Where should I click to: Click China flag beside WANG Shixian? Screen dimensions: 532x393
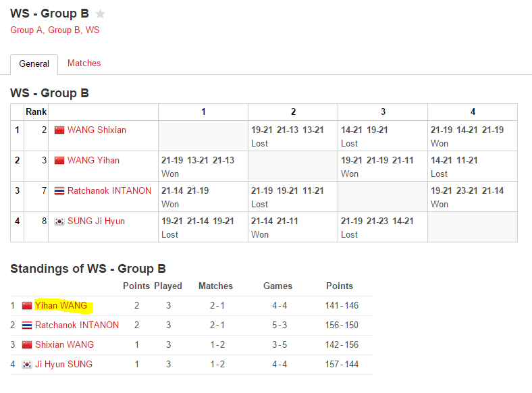(59, 130)
